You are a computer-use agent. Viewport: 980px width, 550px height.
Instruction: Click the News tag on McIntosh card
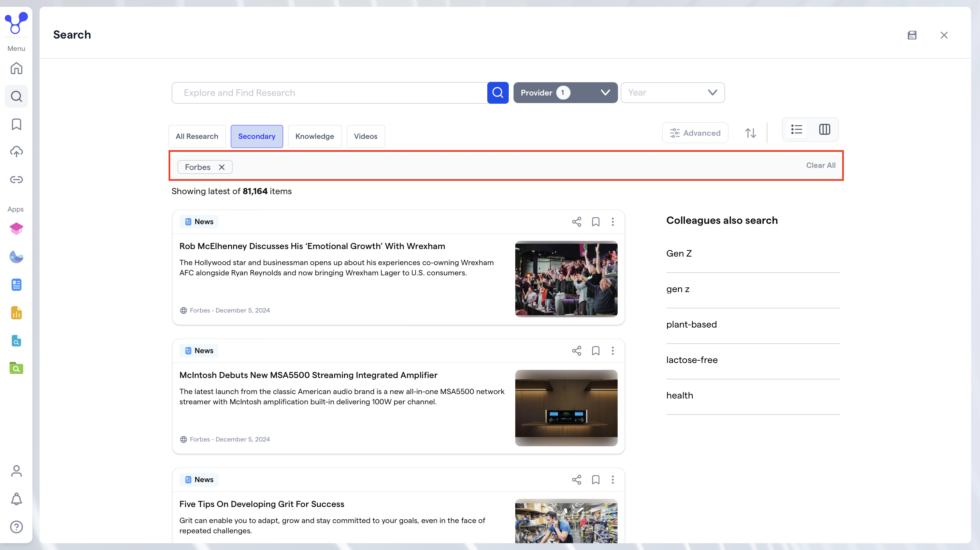199,351
